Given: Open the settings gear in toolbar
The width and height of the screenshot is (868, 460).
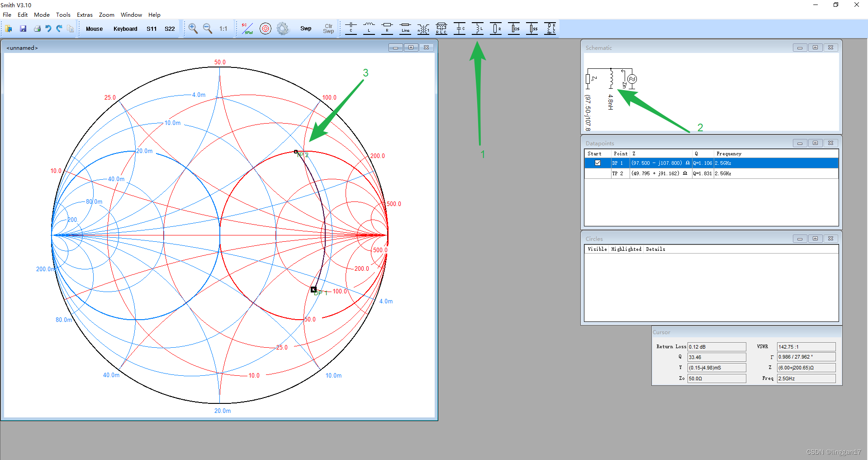Looking at the screenshot, I should coord(283,29).
